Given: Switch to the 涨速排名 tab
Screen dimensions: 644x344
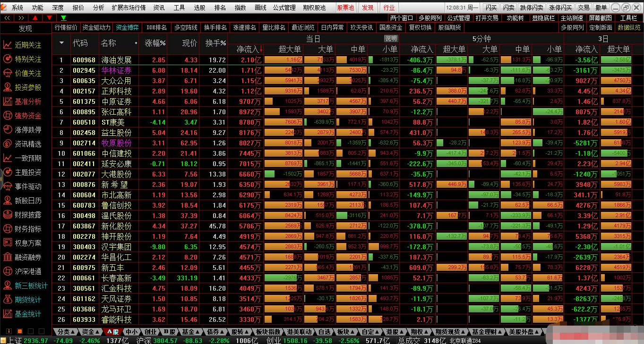Looking at the screenshot, I should tap(245, 27).
